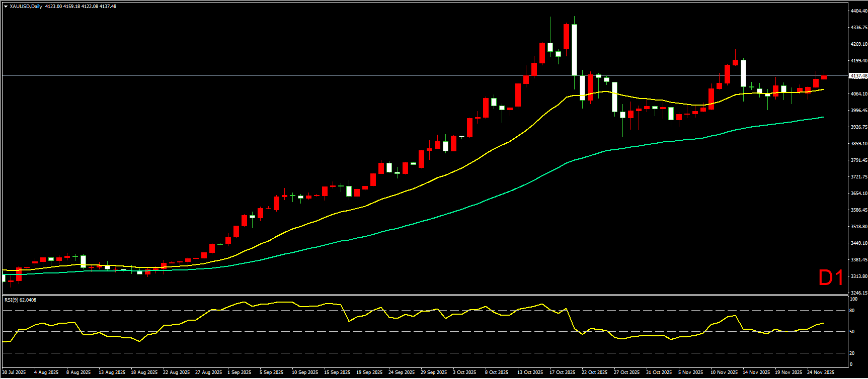Select the tall white candle near 17 Oct peak
This screenshot has height=379, width=868.
(x=574, y=50)
